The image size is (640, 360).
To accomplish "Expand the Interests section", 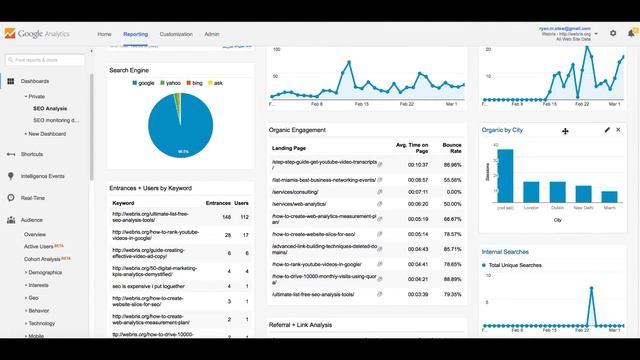I will click(26, 285).
